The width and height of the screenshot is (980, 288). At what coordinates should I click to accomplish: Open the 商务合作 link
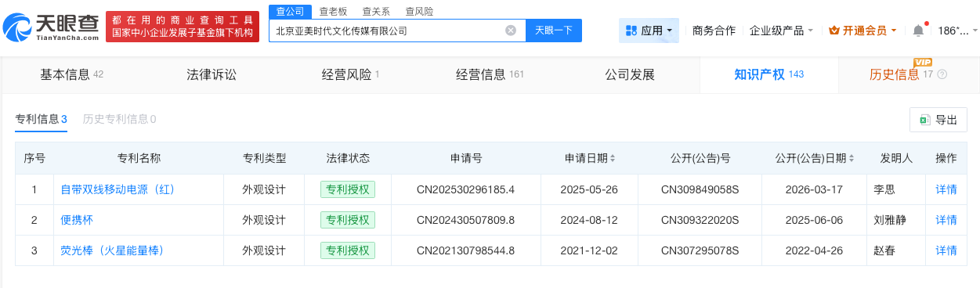(x=714, y=31)
